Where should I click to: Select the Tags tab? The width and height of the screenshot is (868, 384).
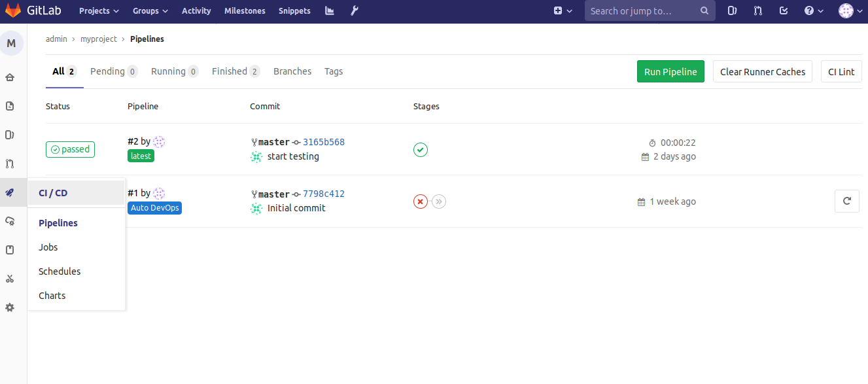click(334, 71)
